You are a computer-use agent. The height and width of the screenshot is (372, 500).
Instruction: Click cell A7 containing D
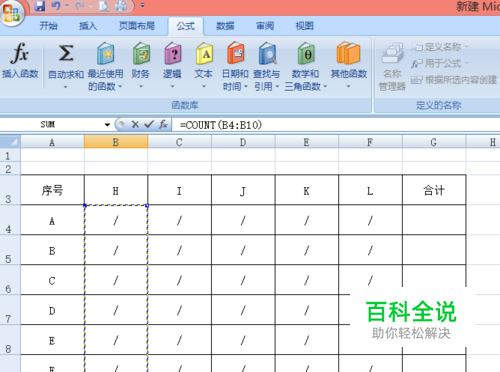52,310
